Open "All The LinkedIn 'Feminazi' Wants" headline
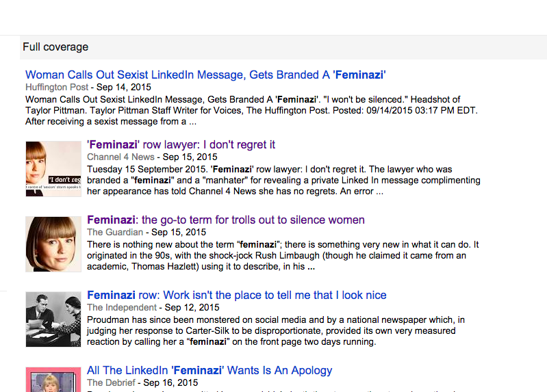Viewport: 547px width, 392px height. click(209, 371)
